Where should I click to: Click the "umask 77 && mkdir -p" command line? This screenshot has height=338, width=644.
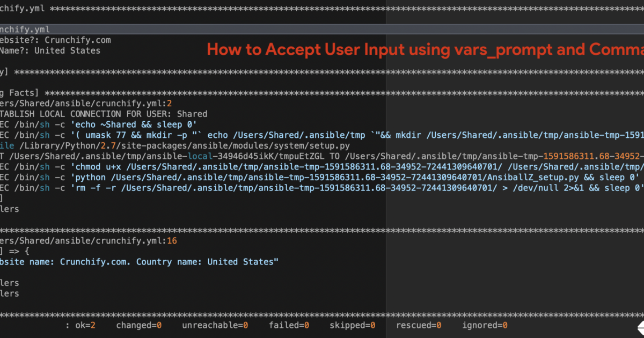pos(322,135)
